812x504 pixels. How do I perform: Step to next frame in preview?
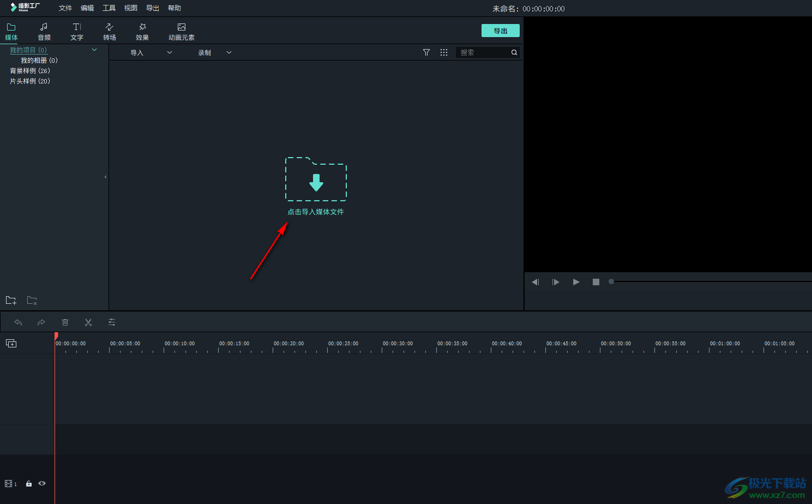point(556,282)
